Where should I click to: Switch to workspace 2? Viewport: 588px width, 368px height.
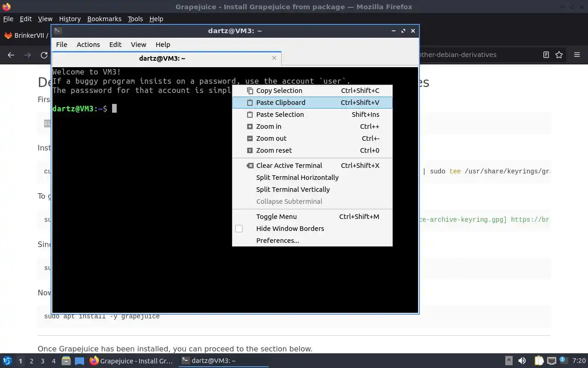coord(32,361)
